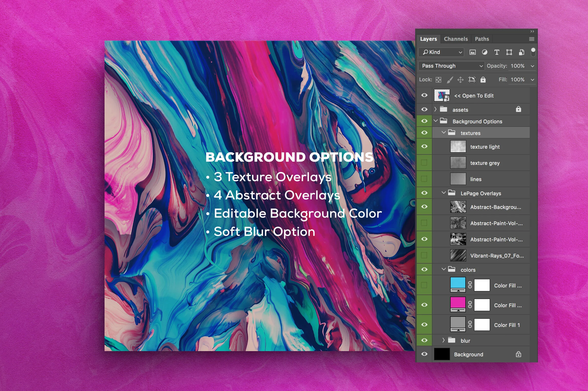This screenshot has height=391, width=588.
Task: Open the Pass Through blend mode dropdown
Action: [451, 66]
